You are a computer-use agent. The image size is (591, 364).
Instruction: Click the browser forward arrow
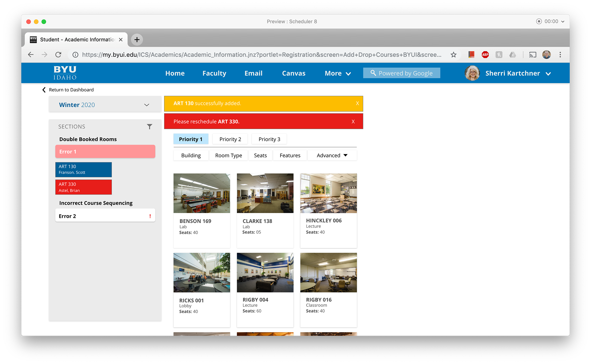click(x=45, y=55)
